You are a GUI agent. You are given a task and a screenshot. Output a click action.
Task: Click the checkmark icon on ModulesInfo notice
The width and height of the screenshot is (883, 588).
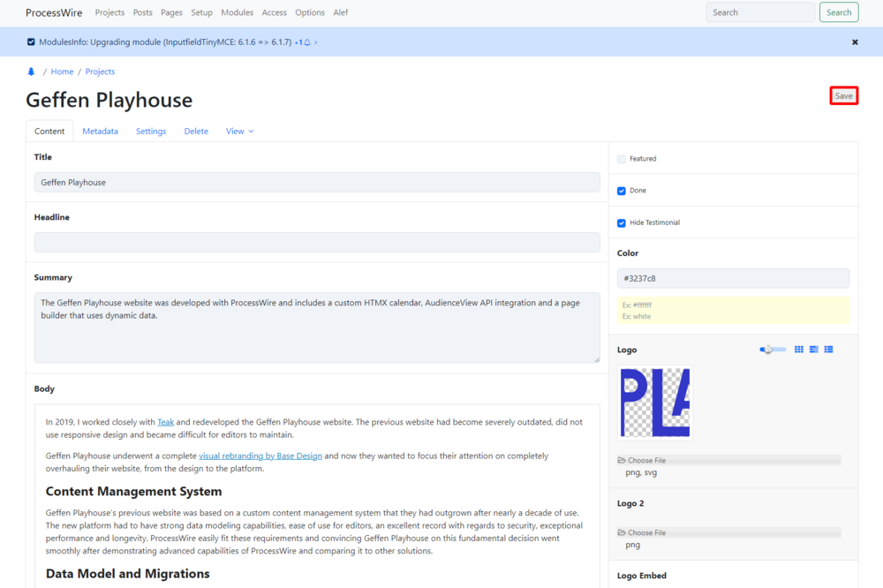coord(32,42)
